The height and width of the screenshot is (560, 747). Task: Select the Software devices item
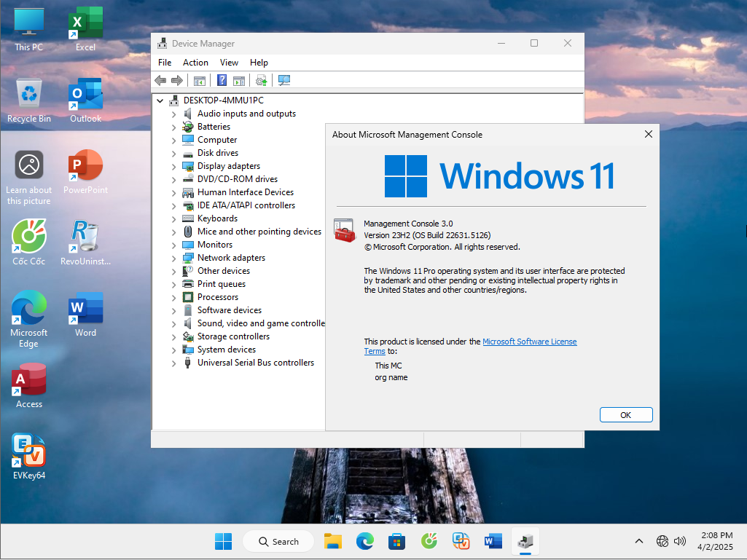[x=230, y=310]
